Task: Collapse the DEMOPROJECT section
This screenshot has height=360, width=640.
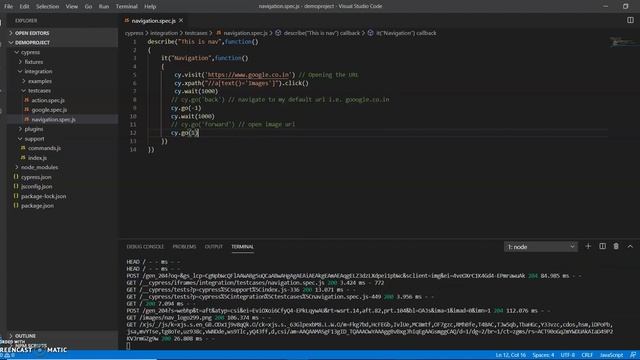Action: pyautogui.click(x=62, y=42)
